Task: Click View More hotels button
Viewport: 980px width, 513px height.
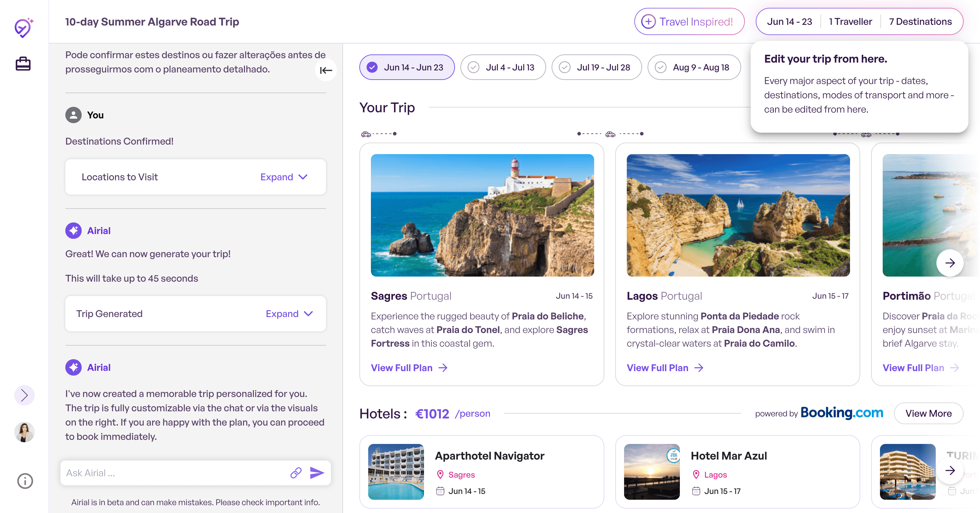Action: [928, 413]
